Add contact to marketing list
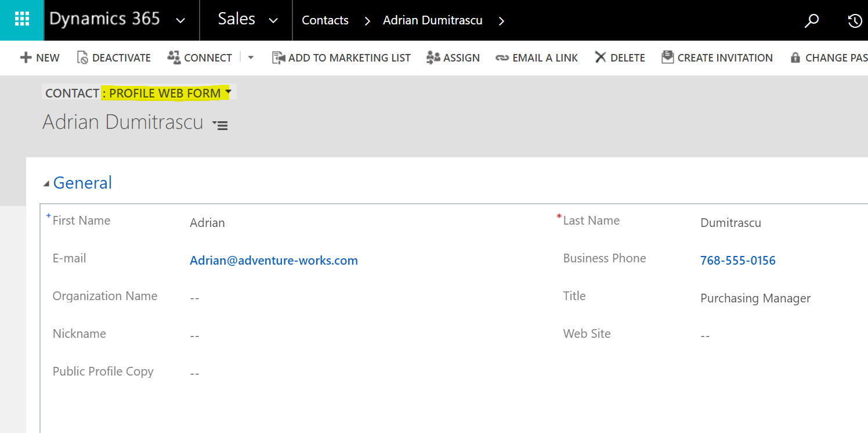The width and height of the screenshot is (868, 433). click(x=341, y=57)
